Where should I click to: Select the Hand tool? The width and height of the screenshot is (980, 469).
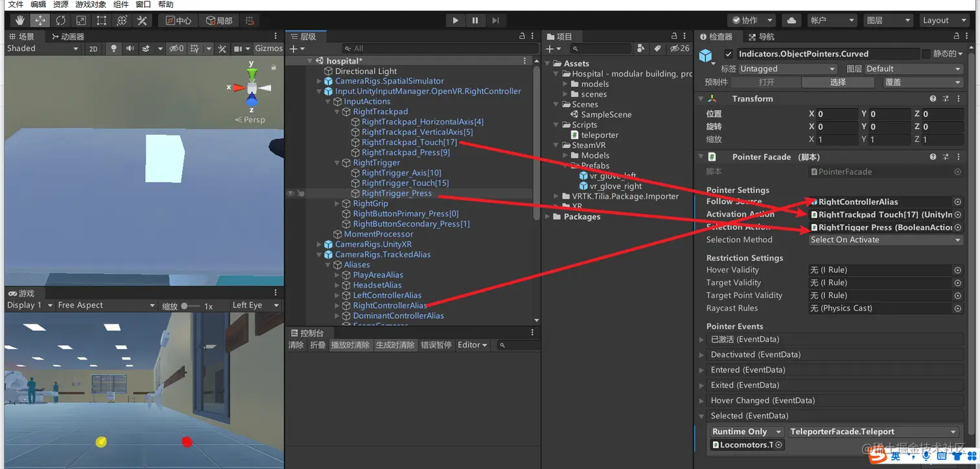[x=19, y=20]
